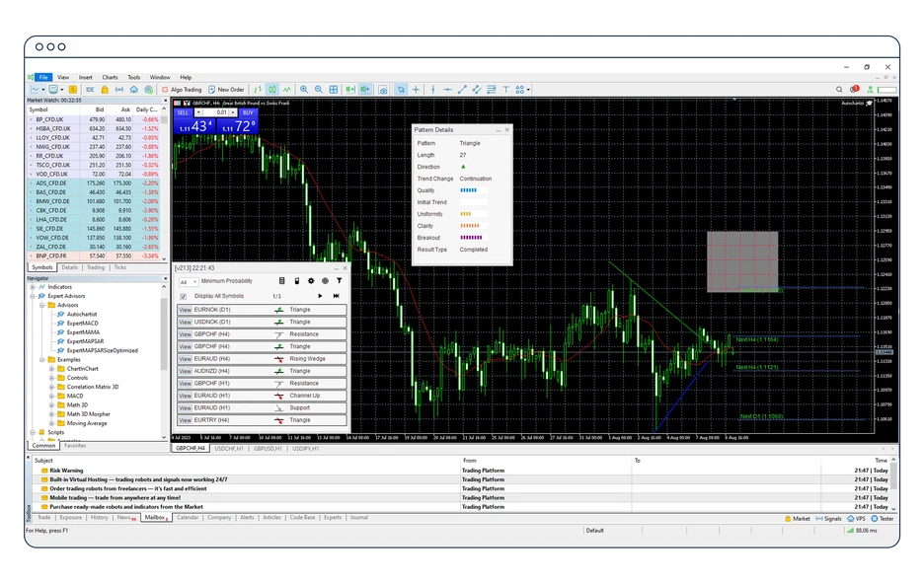
Task: Toggle chart shift icon
Action: (365, 90)
